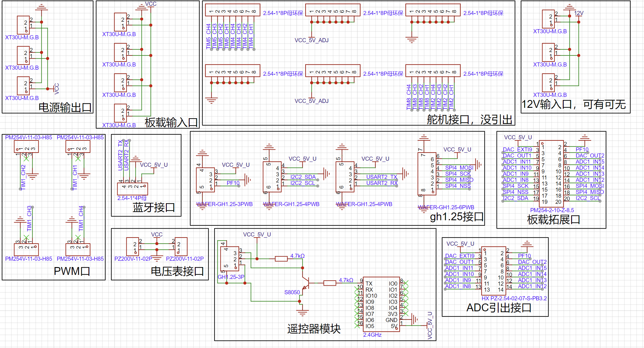Click the SPI4_MOSI label on 6PWB connector
The width and height of the screenshot is (644, 348).
[459, 168]
